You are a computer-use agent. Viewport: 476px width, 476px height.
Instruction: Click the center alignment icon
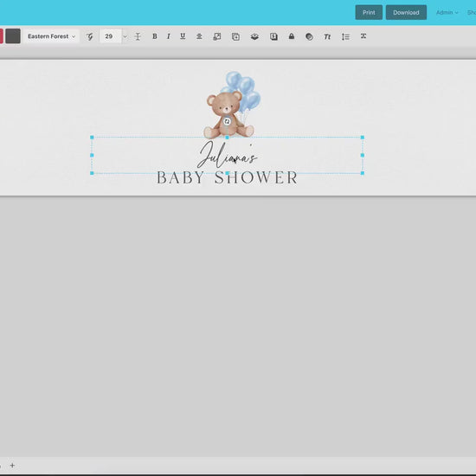pyautogui.click(x=199, y=36)
